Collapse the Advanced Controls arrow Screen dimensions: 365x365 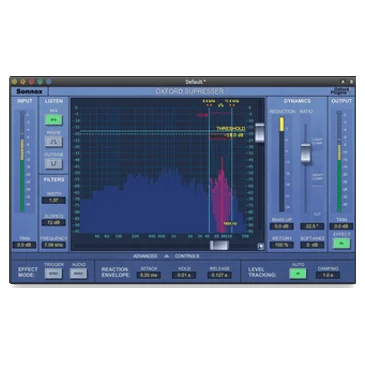(167, 256)
